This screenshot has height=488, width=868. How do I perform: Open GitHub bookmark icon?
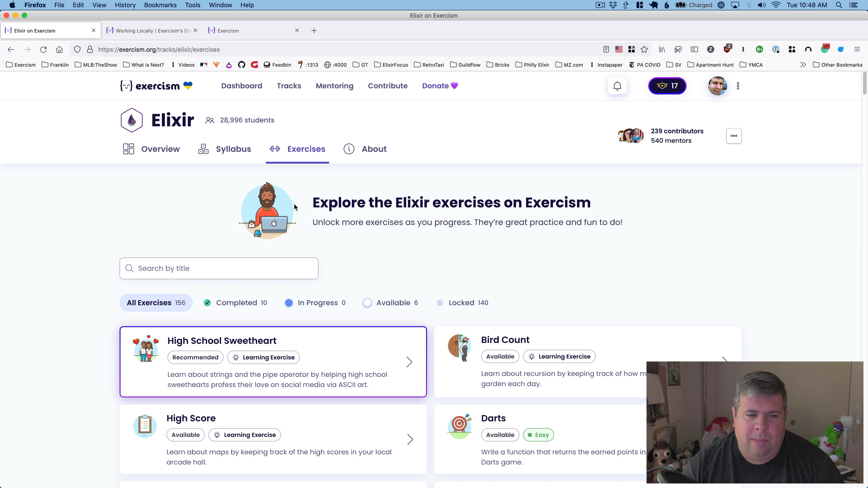pos(241,65)
